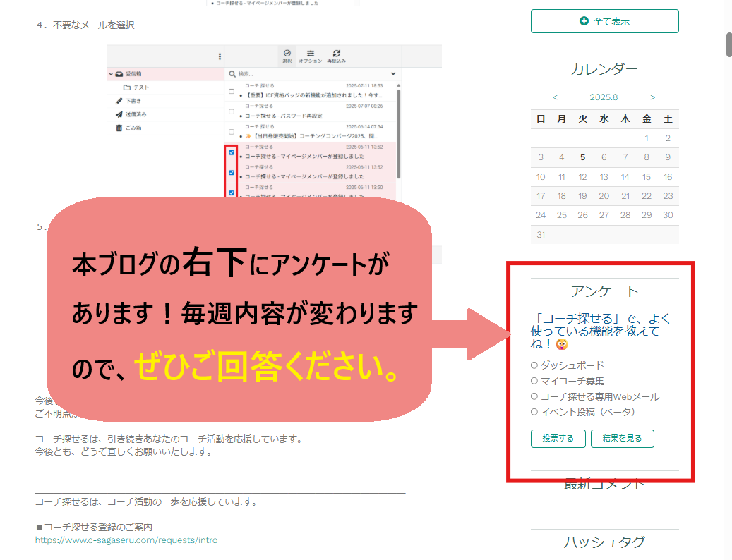
Task: Select calendar date 31
Action: tap(541, 235)
